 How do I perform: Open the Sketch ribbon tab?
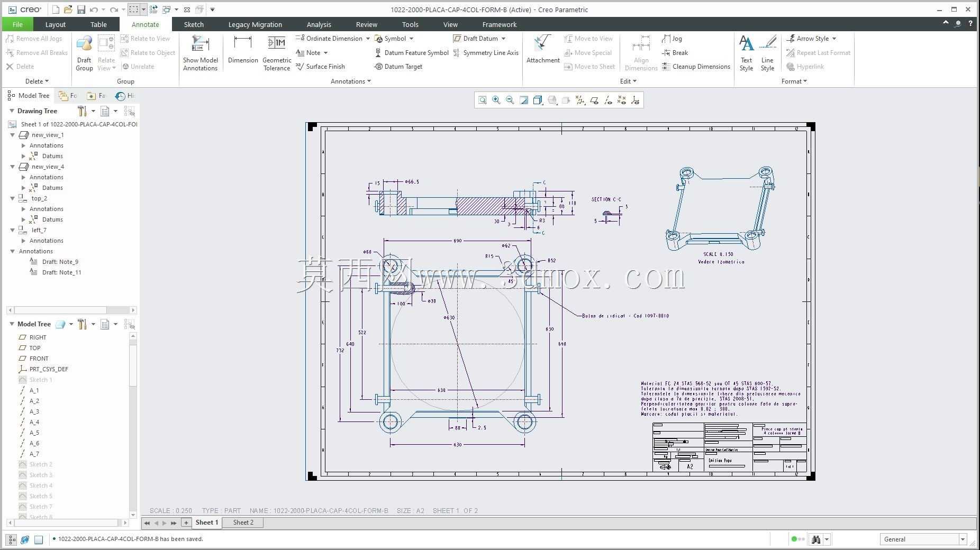[194, 24]
